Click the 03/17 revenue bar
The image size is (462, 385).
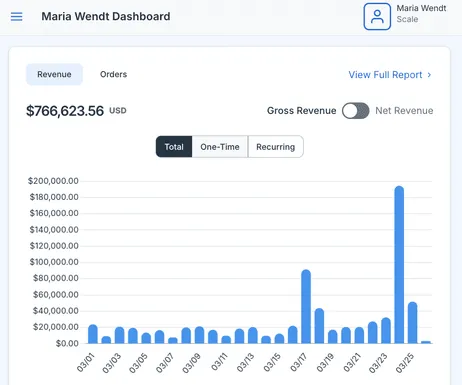coord(306,307)
